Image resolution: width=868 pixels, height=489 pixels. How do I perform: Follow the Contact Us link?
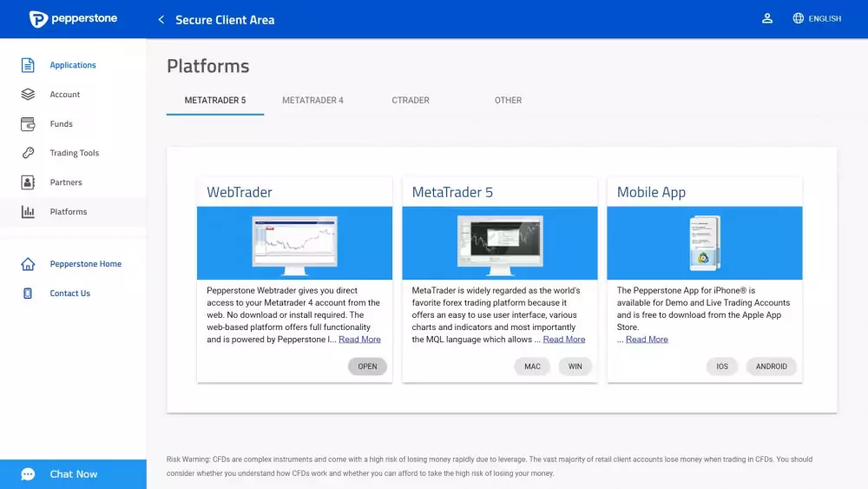coord(69,293)
